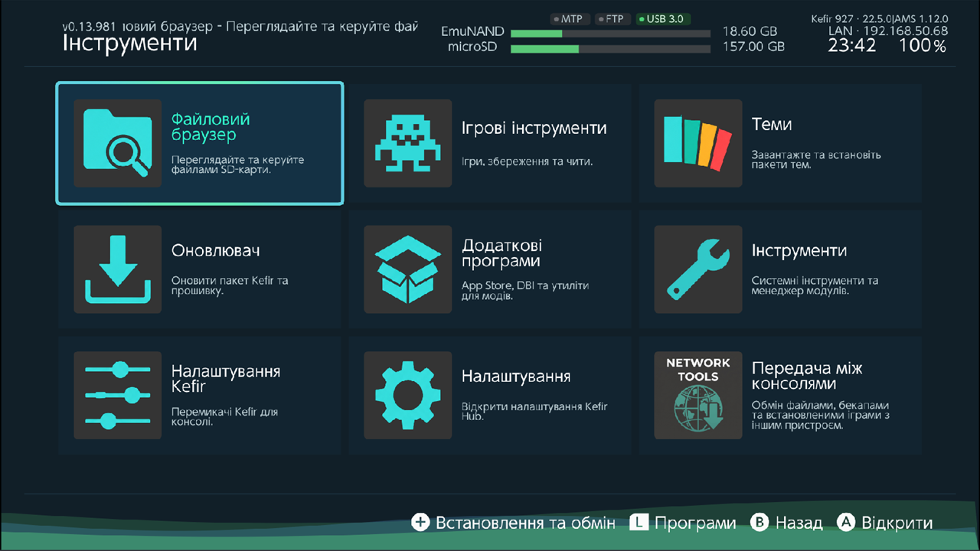
Task: Select the 'Ігрові інструменти' title
Action: (534, 128)
